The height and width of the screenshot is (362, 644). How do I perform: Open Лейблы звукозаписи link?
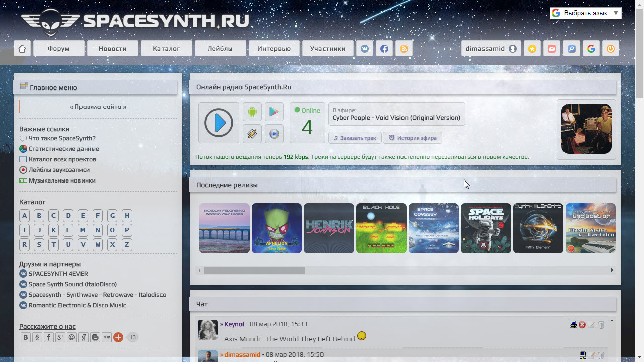(59, 170)
